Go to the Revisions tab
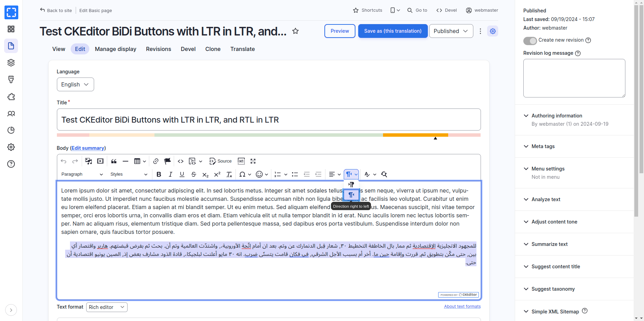 tap(159, 49)
